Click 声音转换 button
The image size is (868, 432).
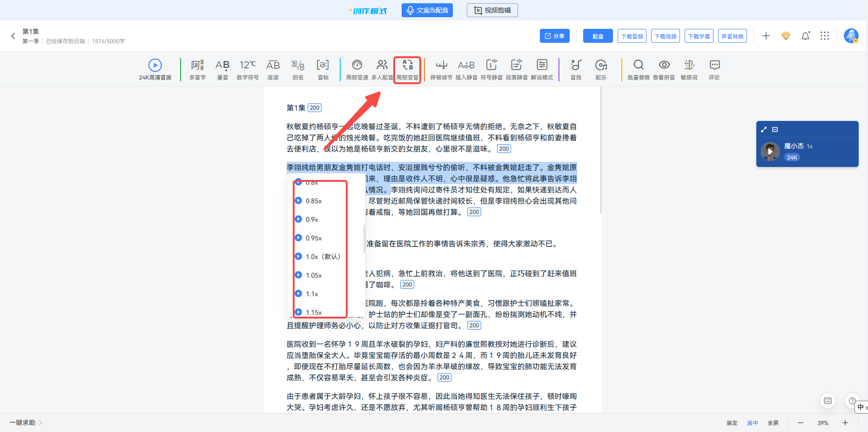733,36
